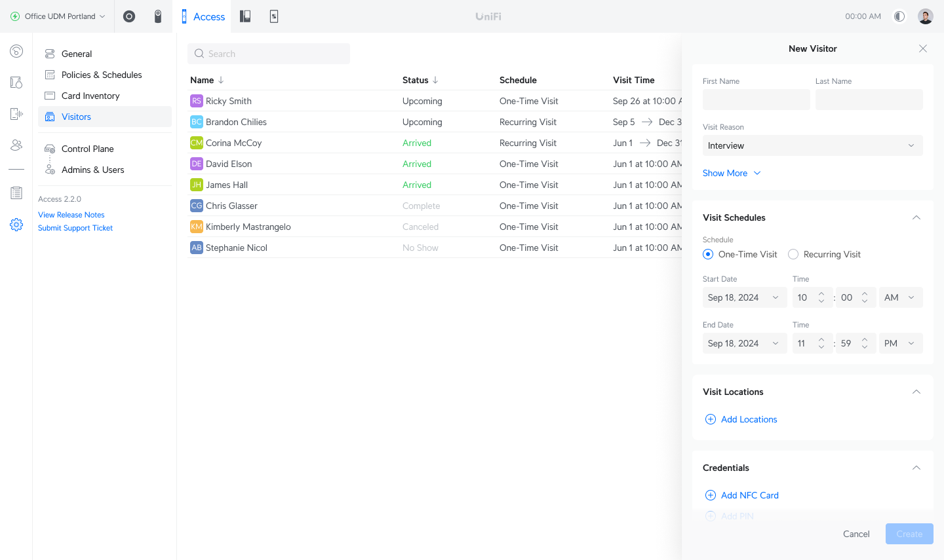This screenshot has width=944, height=560.
Task: Focus the visitor Search field
Action: [269, 54]
